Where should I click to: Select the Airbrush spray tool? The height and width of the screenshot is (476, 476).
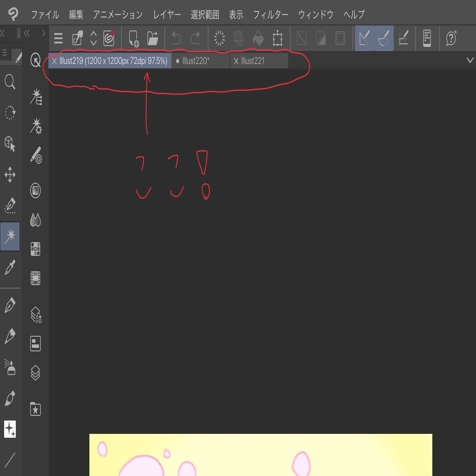click(10, 367)
